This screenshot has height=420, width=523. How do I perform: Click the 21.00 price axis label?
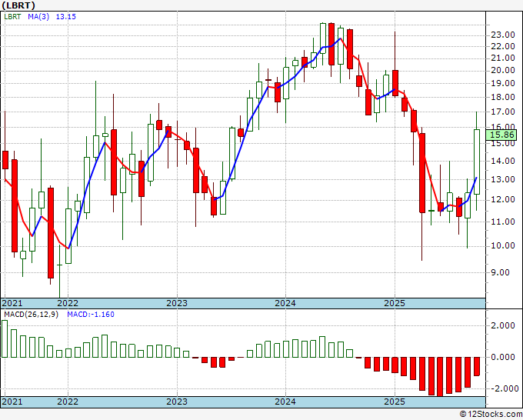click(503, 58)
